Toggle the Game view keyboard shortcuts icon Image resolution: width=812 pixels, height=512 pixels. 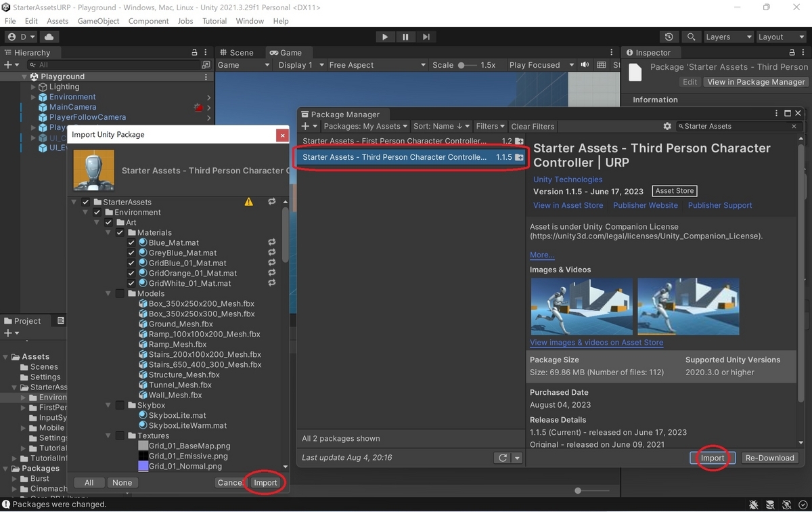point(602,65)
